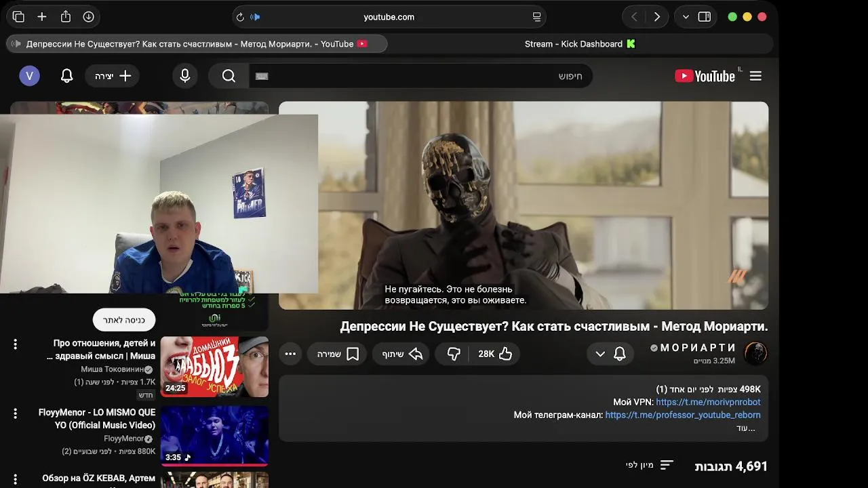The image size is (868, 488).
Task: Go back with the left arrow
Action: click(x=634, y=17)
